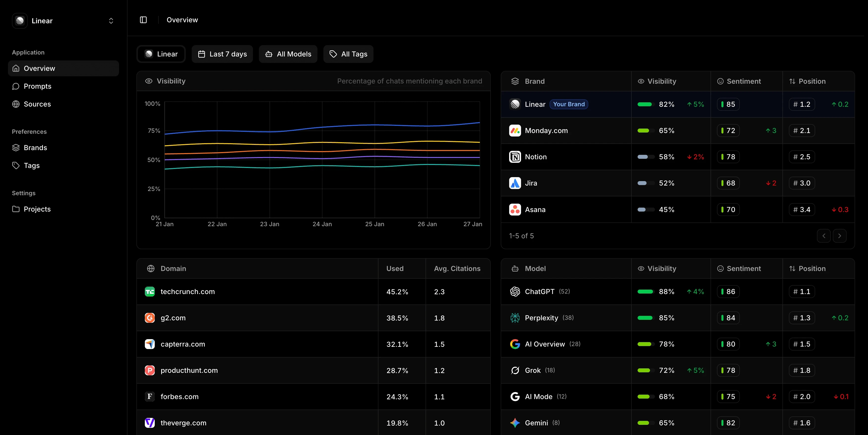This screenshot has width=868, height=435.
Task: Click the techcrunch.com favicon
Action: coord(150,292)
